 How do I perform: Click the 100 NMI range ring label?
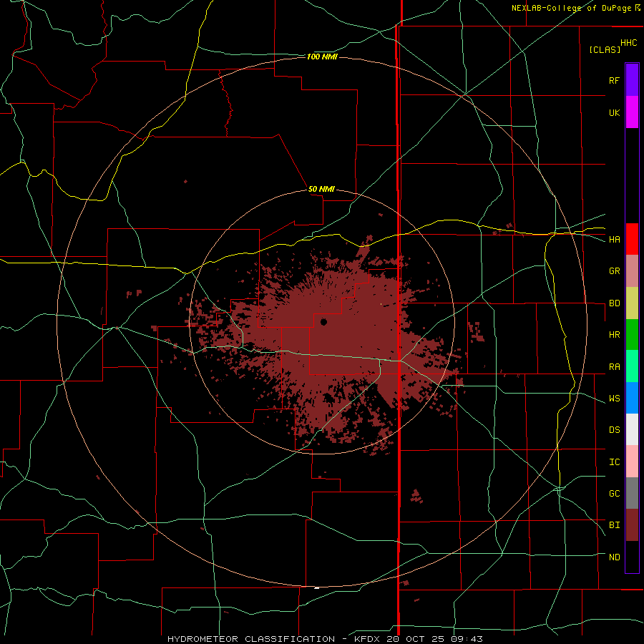pyautogui.click(x=322, y=57)
